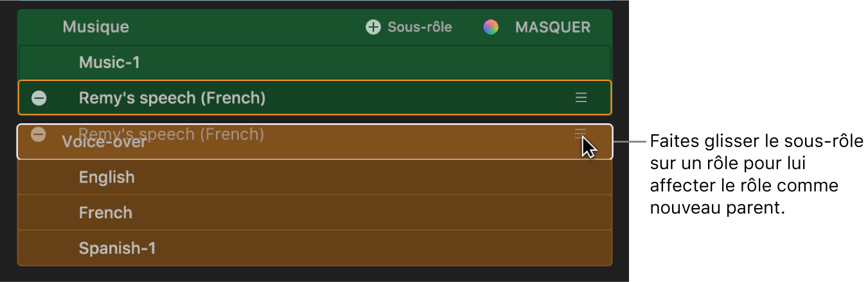Click Remy's speech (French) name in green row

click(x=172, y=98)
